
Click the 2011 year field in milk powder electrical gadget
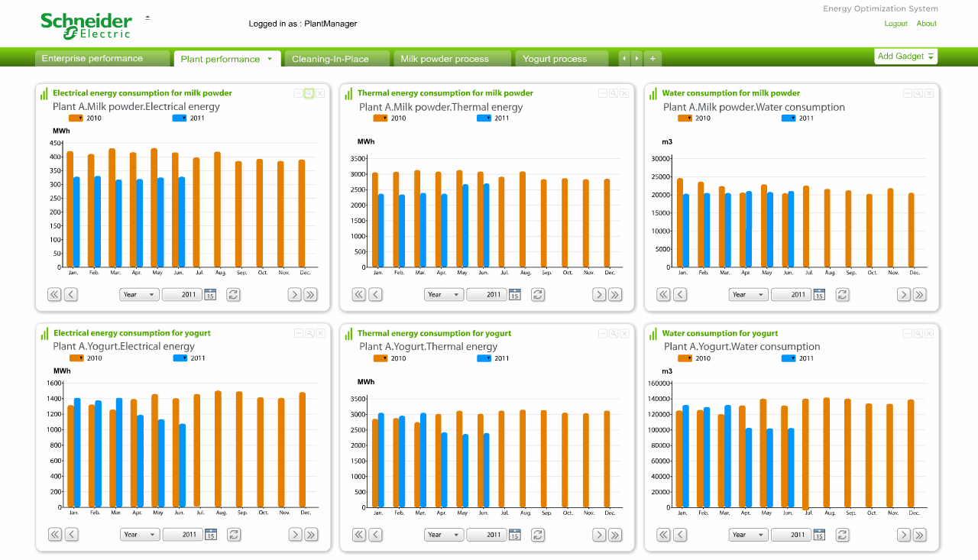coord(182,294)
